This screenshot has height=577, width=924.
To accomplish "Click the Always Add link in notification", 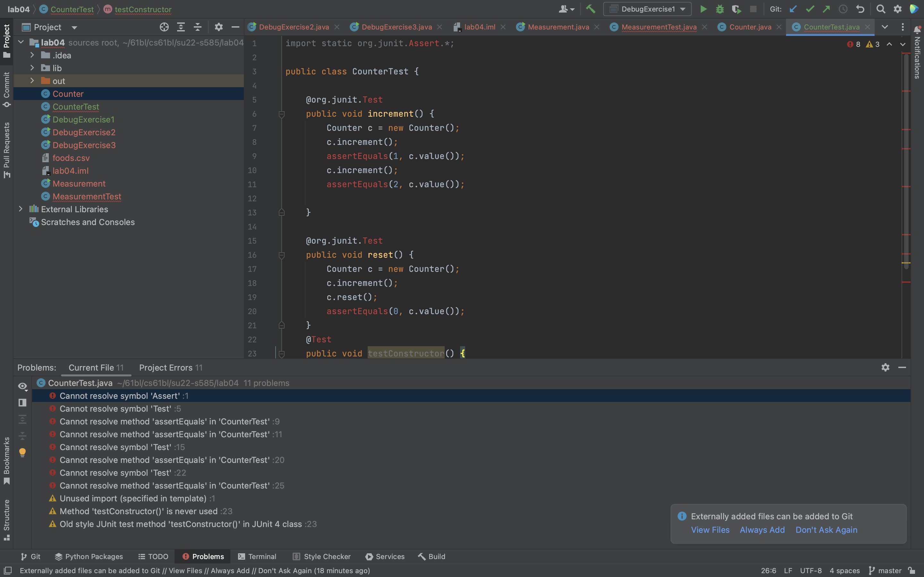I will tap(762, 530).
